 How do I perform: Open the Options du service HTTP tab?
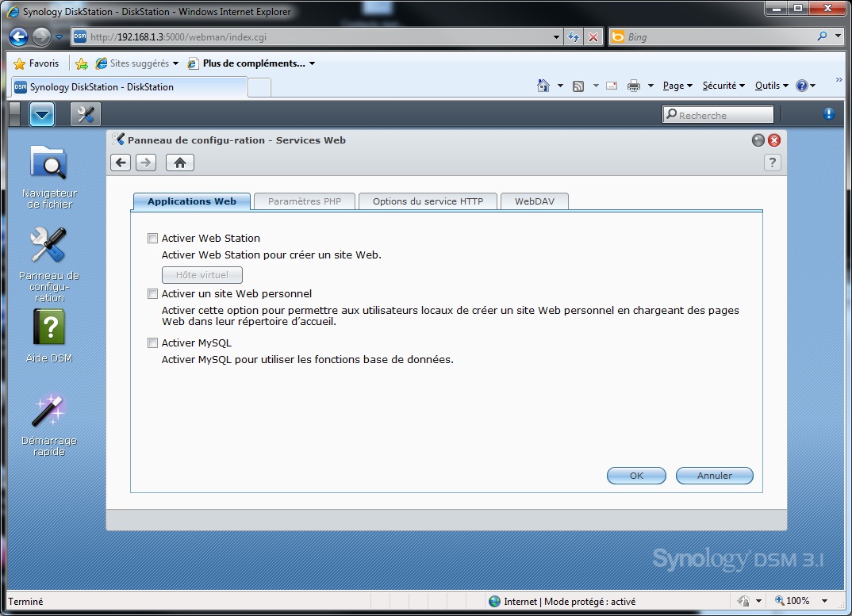click(428, 201)
